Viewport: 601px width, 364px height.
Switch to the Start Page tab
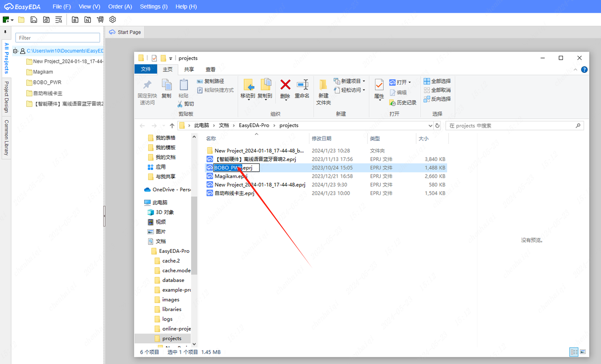coord(125,32)
